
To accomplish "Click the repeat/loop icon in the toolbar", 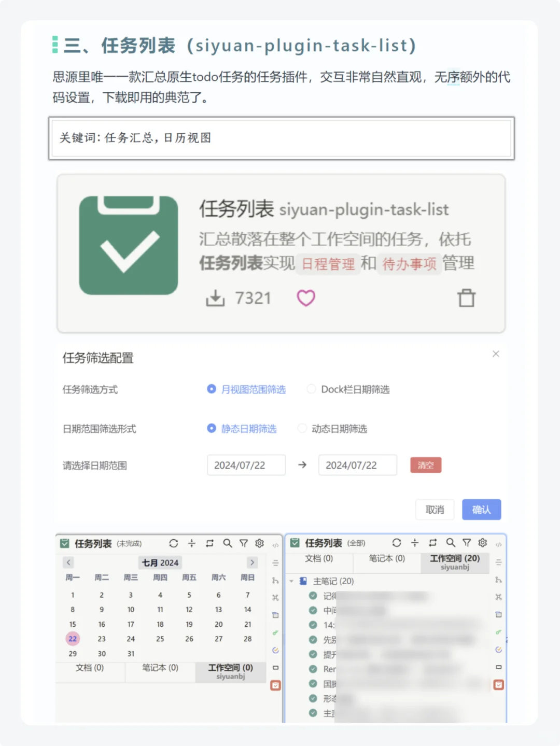I will 209,543.
